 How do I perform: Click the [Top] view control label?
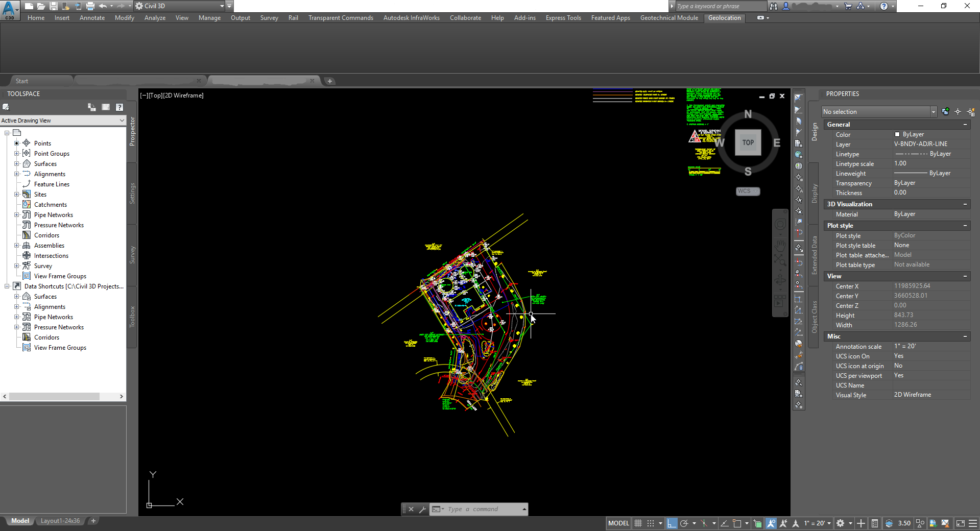click(155, 95)
